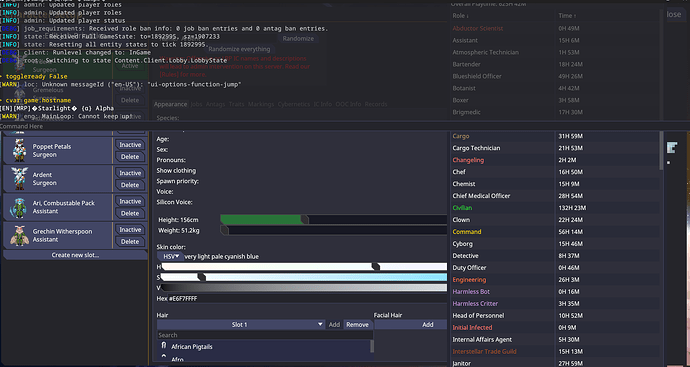Open the HSV color mode dropdown
The height and width of the screenshot is (367, 690).
(x=170, y=257)
